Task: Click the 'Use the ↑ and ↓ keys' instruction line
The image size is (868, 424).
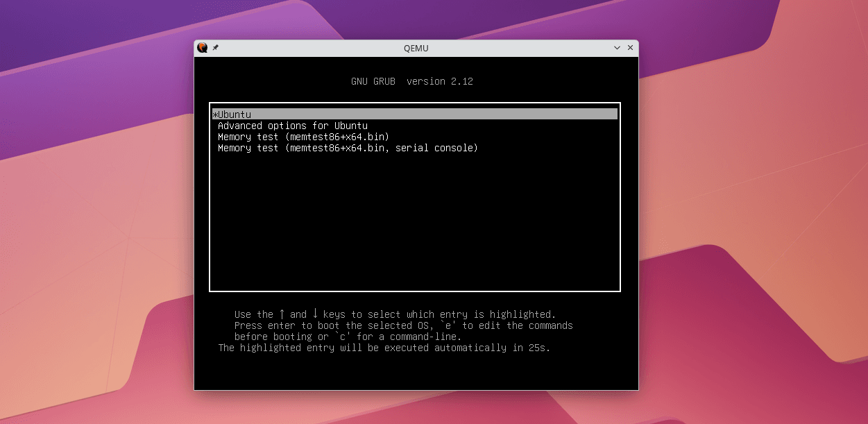Action: [x=395, y=314]
